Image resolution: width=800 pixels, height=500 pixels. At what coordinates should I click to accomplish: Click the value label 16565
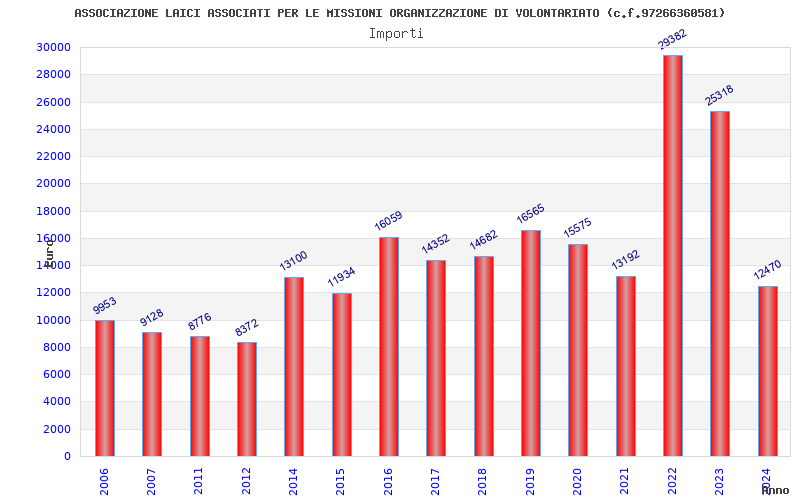531,214
